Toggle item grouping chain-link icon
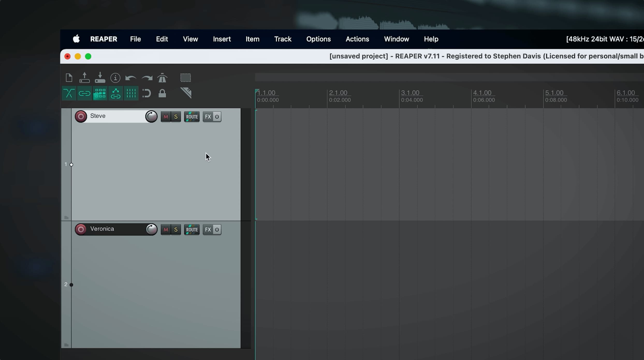Viewport: 644px width, 360px height. click(x=84, y=93)
